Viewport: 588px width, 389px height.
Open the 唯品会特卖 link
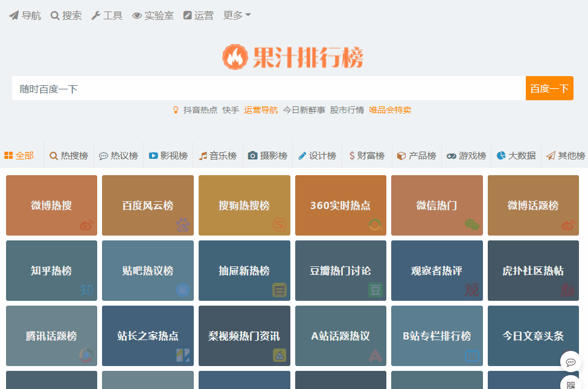pos(390,110)
